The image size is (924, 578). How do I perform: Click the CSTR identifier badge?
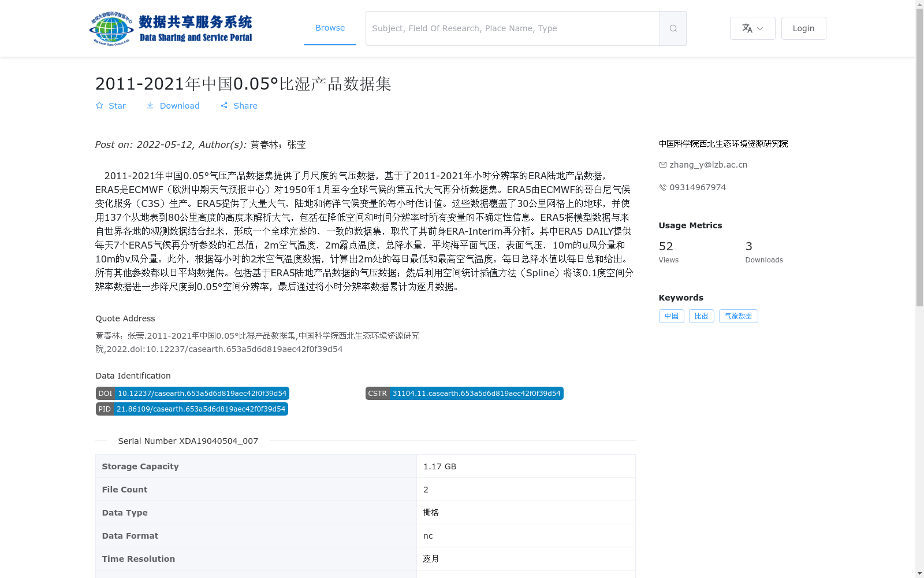[x=464, y=394]
